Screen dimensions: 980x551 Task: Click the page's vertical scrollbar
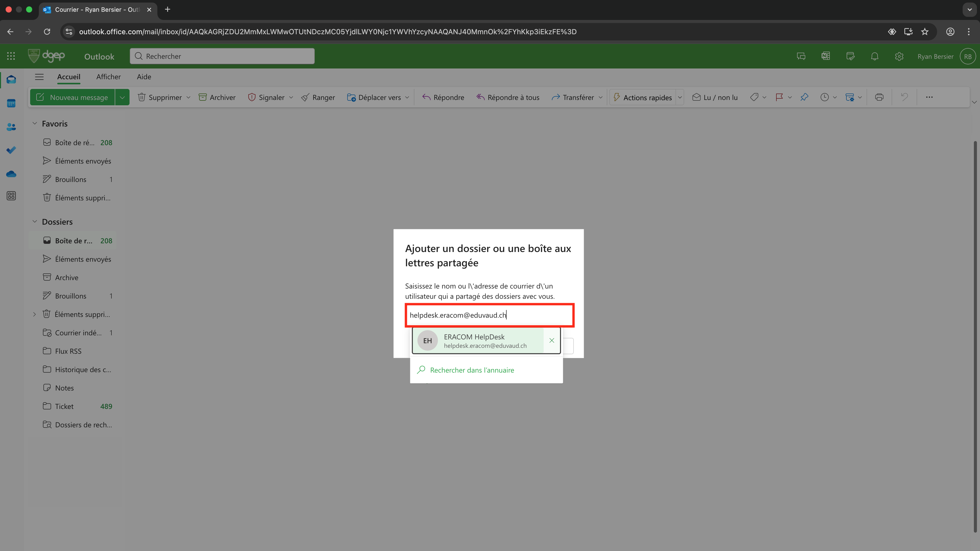(x=975, y=336)
